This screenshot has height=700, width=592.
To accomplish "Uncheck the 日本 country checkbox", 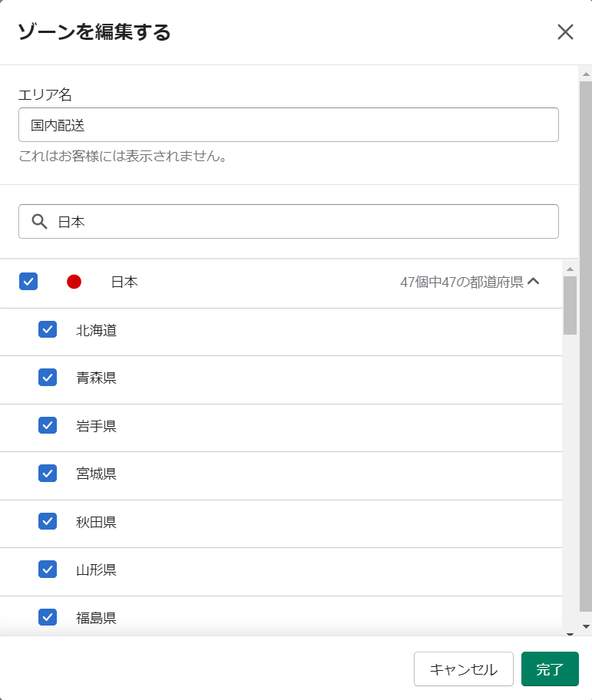I will point(28,282).
